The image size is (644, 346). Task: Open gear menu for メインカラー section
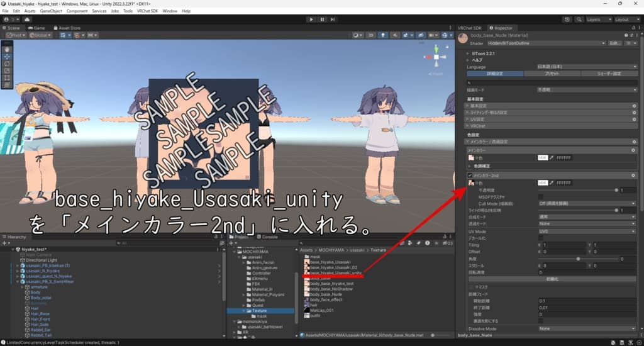coord(633,150)
